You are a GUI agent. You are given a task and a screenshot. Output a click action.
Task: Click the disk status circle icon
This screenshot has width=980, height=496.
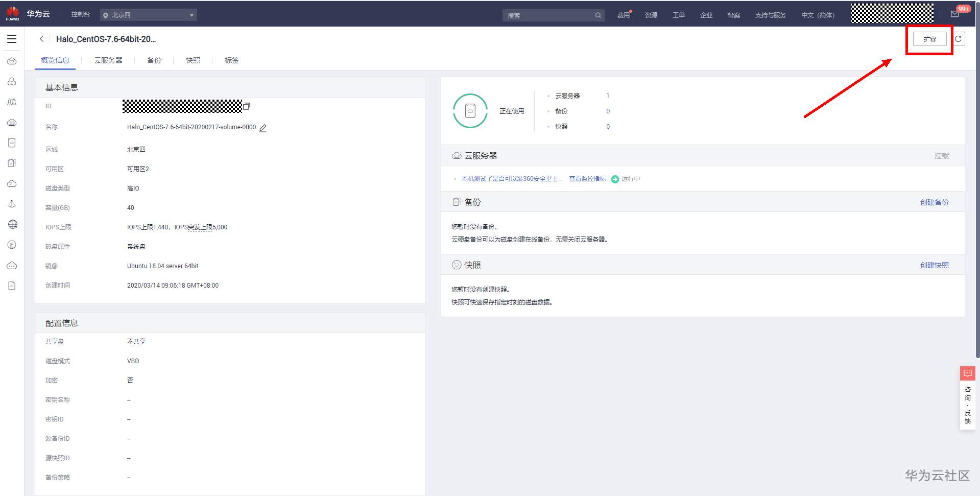470,111
